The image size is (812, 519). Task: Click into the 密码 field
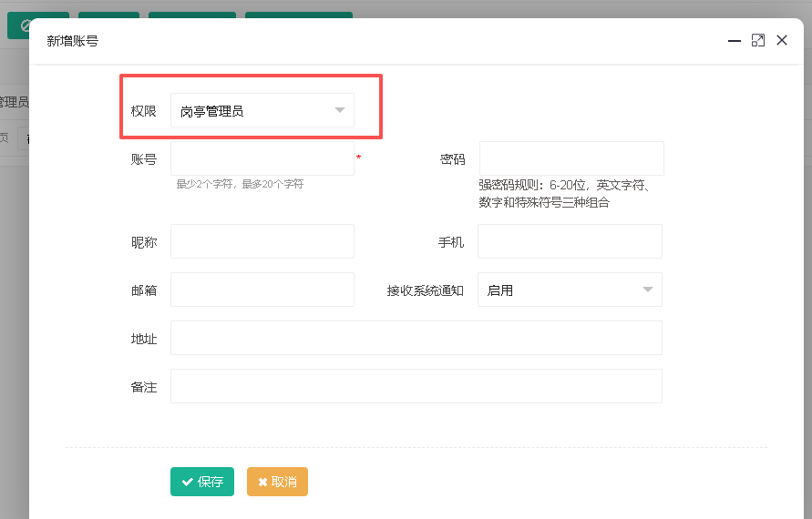(x=571, y=158)
